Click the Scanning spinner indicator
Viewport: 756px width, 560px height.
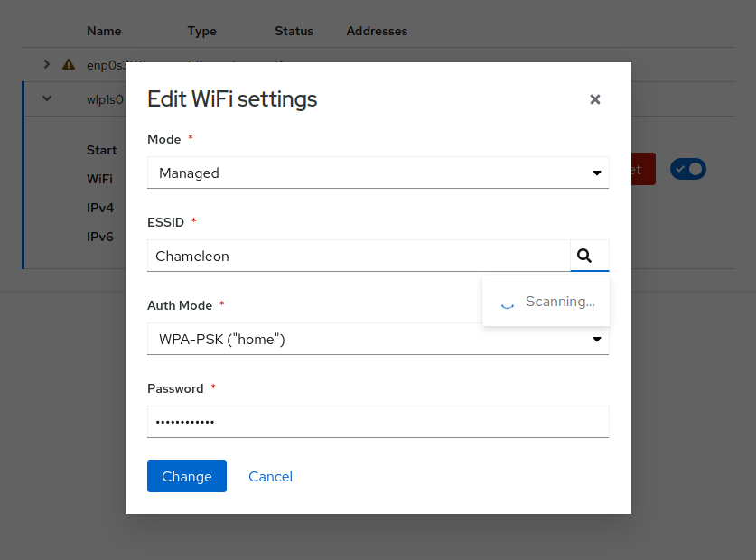pos(508,303)
